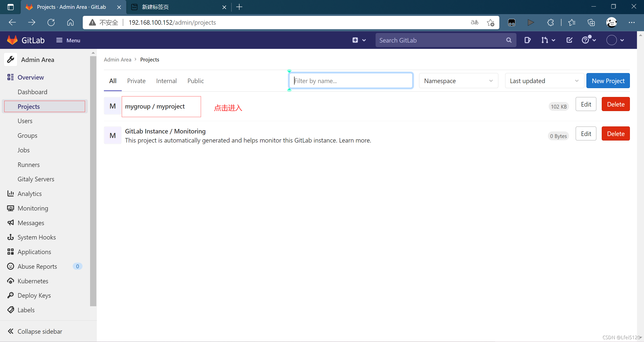Click the search magnifier icon

coord(509,40)
